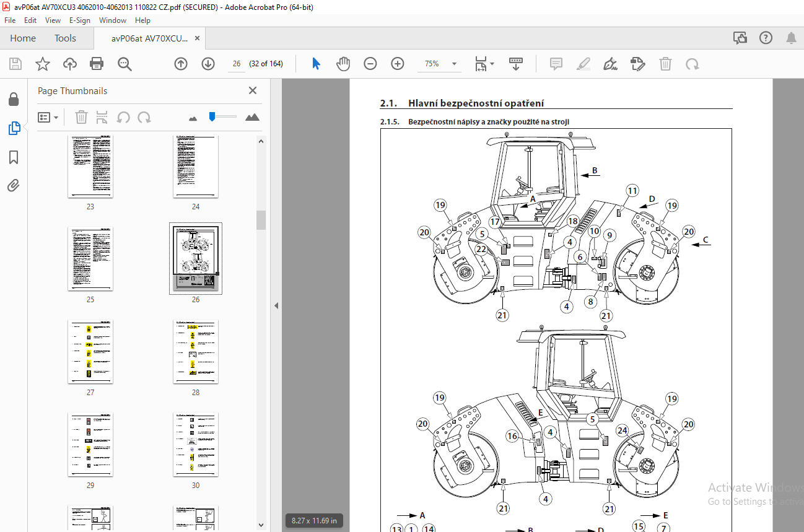
Task: Click the upload to cloud icon
Action: [70, 64]
